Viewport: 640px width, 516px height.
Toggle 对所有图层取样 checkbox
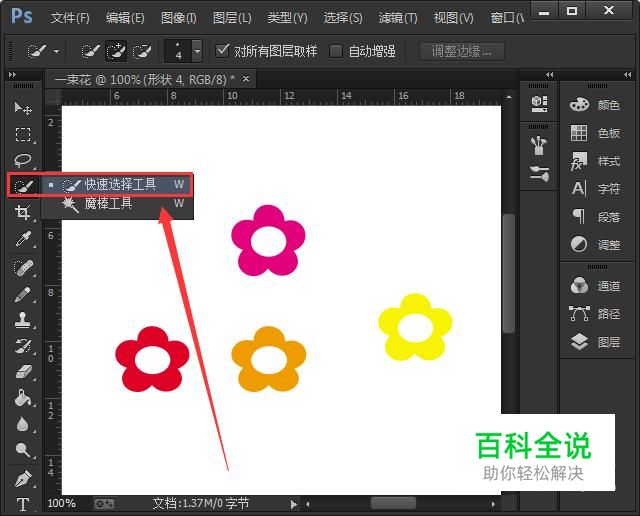pyautogui.click(x=222, y=51)
